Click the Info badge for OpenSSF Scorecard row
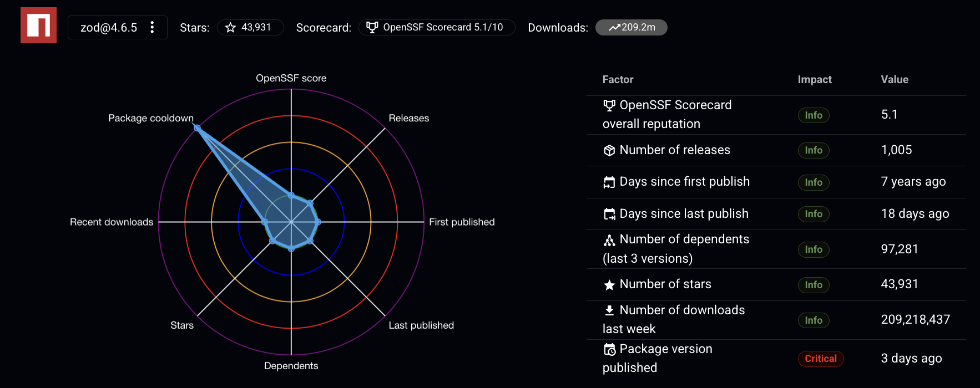Viewport: 980px width, 388px height. 814,115
